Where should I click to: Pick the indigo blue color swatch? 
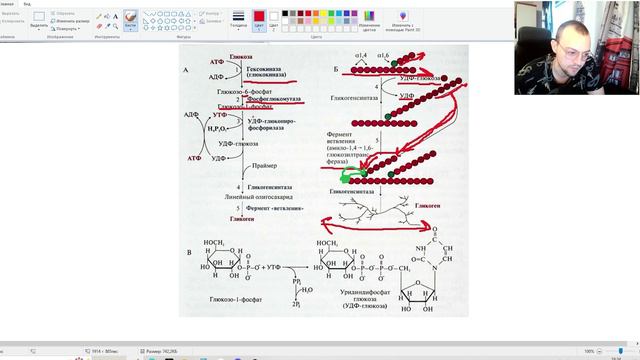tap(347, 13)
